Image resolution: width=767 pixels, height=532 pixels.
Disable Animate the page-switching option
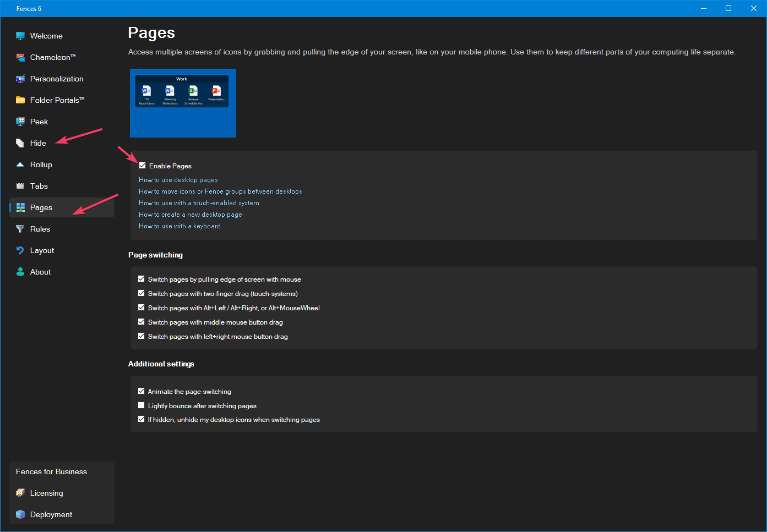142,391
